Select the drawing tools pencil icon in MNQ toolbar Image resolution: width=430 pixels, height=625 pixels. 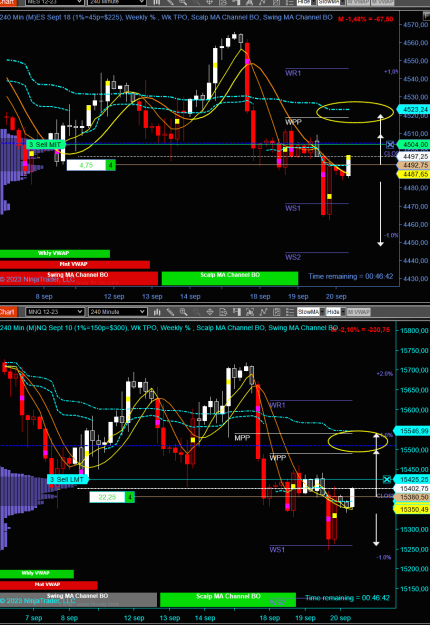[170, 312]
